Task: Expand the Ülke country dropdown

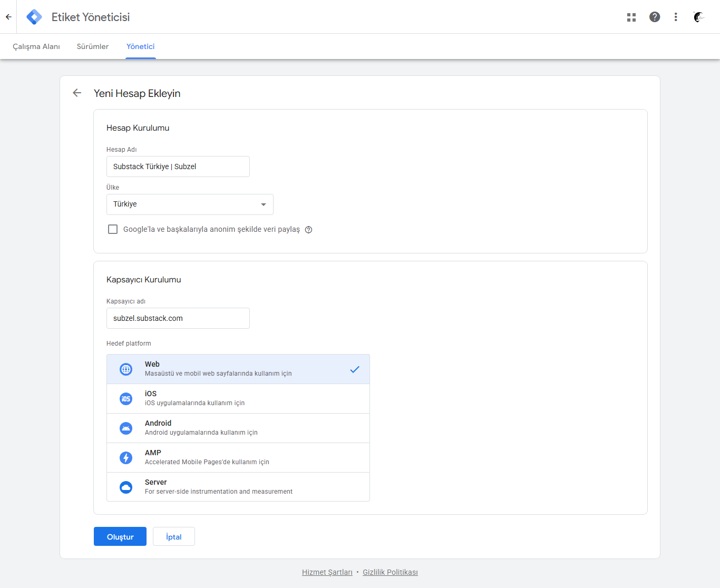Action: point(190,204)
